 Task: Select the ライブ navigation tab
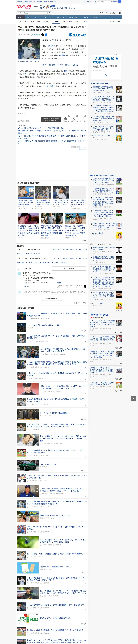[37, 17]
